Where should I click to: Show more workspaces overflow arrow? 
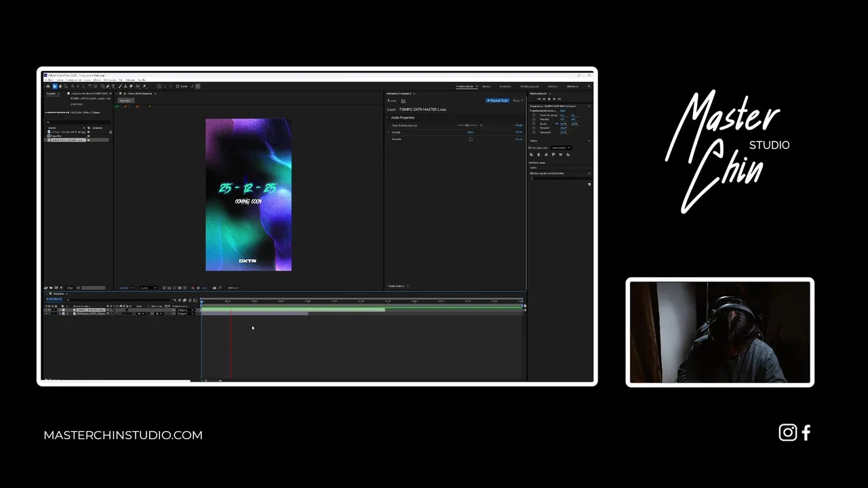point(589,86)
